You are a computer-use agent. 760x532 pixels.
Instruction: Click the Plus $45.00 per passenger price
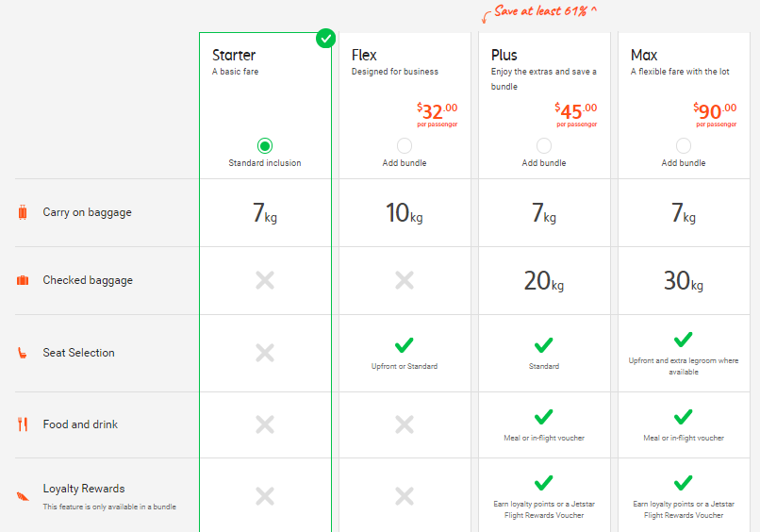[x=576, y=112]
